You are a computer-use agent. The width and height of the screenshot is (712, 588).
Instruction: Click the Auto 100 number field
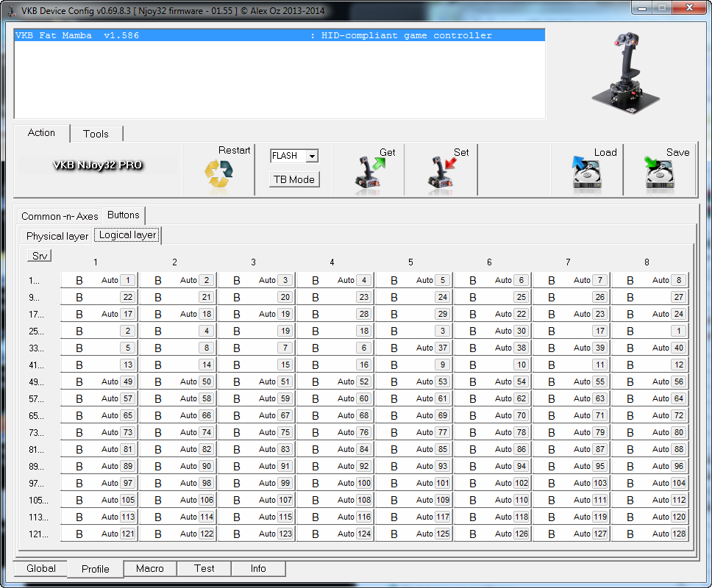coord(363,483)
